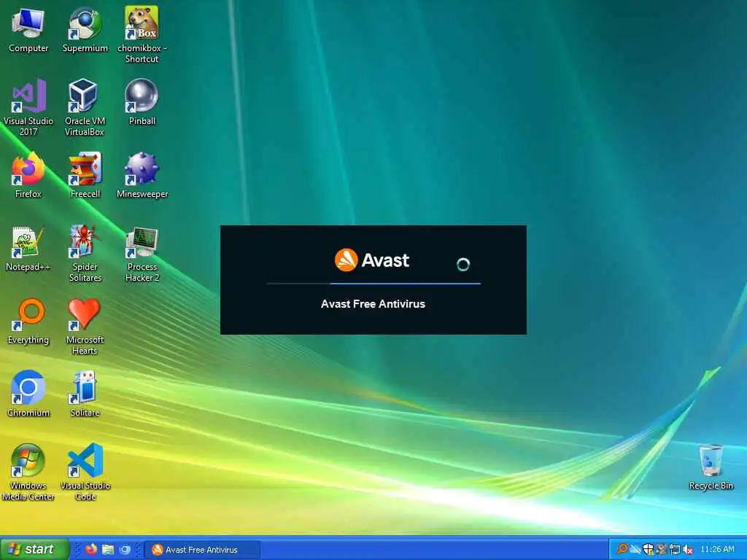Click the taskbar clock showing 11:26 AM
The image size is (747, 560).
718,549
